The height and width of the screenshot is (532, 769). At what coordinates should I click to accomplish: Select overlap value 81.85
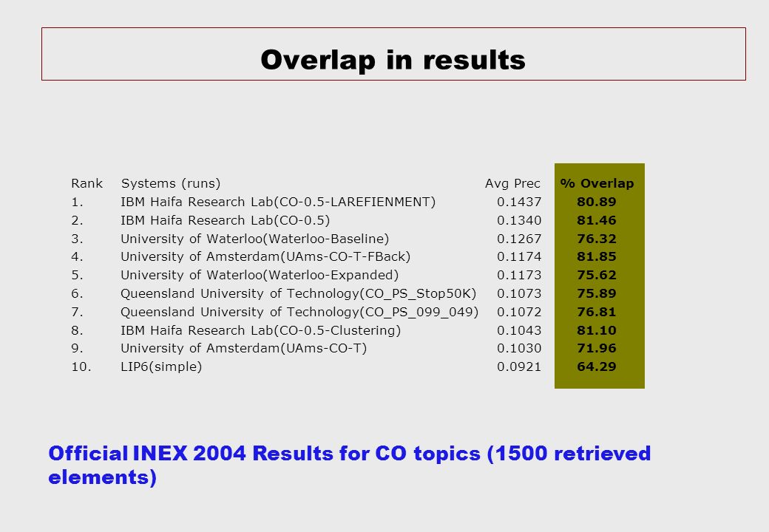pyautogui.click(x=597, y=256)
